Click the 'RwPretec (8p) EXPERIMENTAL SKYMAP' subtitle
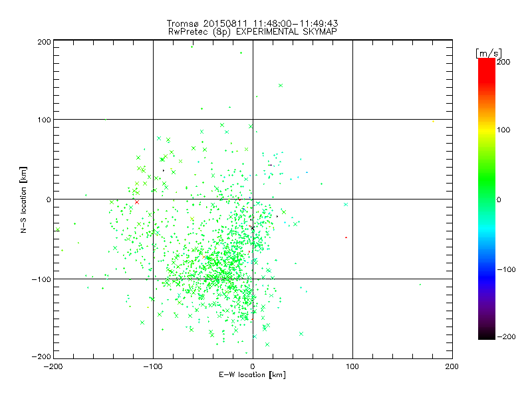The height and width of the screenshot is (399, 532). coord(252,32)
